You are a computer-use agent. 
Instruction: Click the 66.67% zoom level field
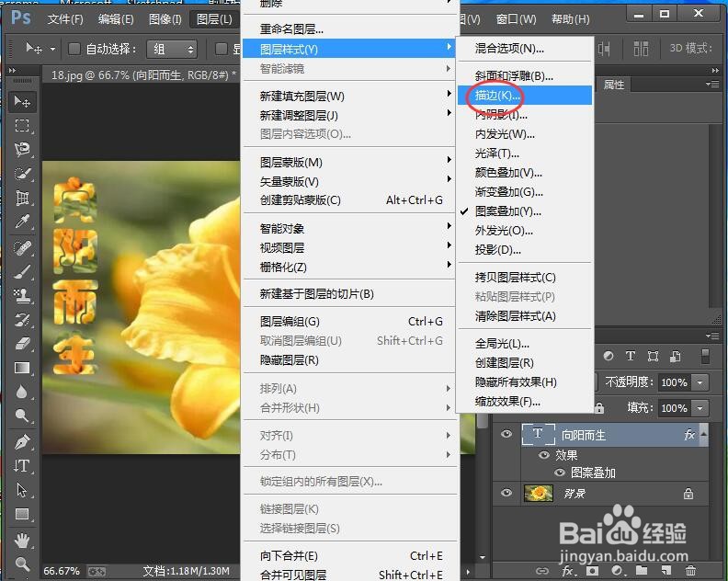62,571
